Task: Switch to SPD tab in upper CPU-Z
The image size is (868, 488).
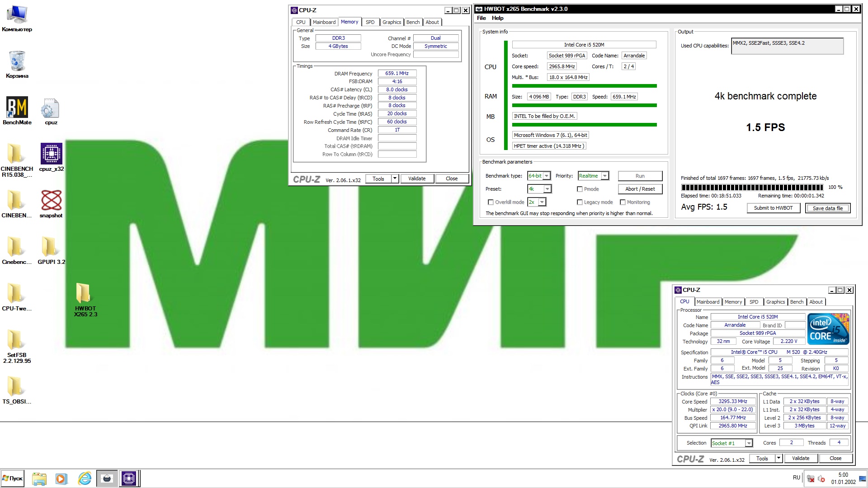Action: [370, 22]
